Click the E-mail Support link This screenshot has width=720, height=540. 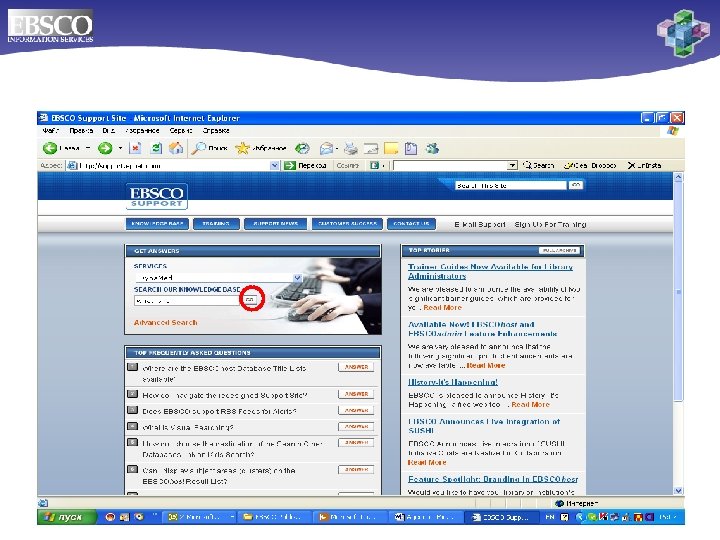tap(480, 225)
